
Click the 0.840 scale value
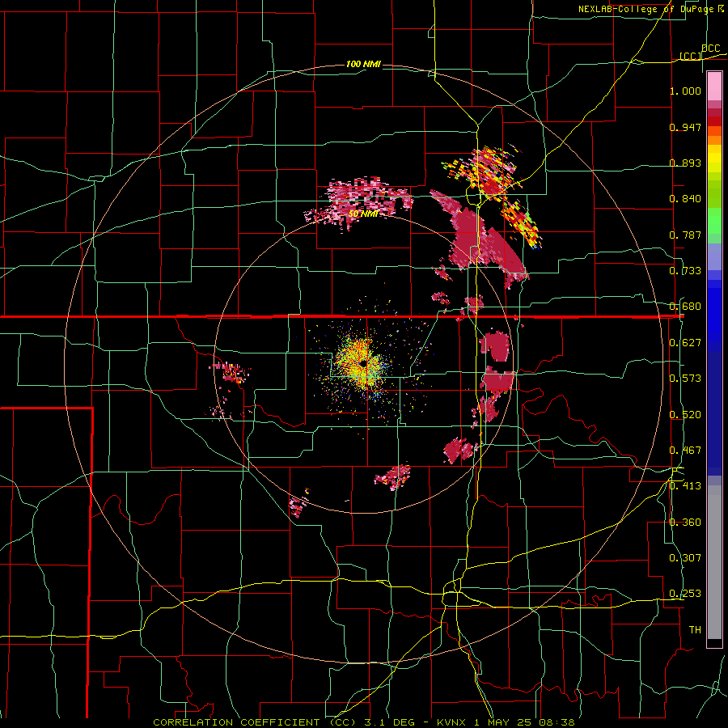(x=685, y=199)
